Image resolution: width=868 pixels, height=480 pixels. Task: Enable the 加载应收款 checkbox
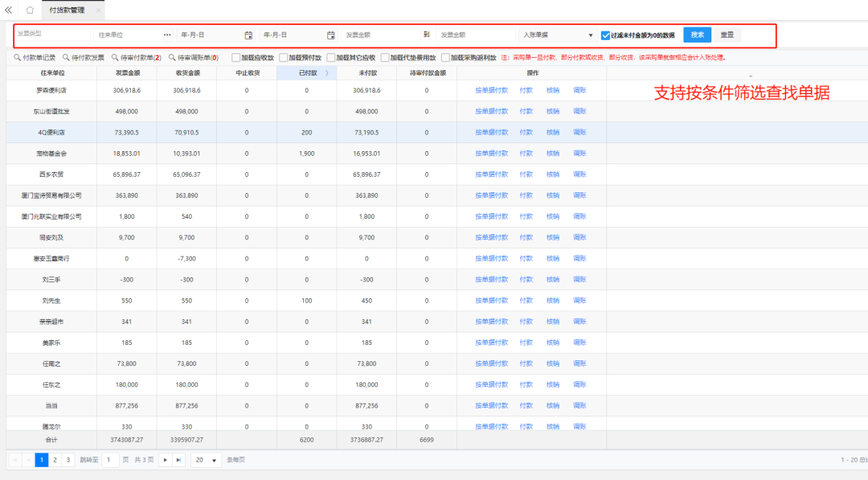[x=235, y=58]
